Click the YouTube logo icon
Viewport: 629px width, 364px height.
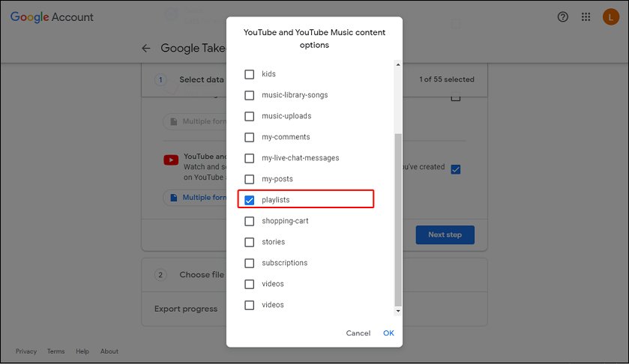click(171, 160)
